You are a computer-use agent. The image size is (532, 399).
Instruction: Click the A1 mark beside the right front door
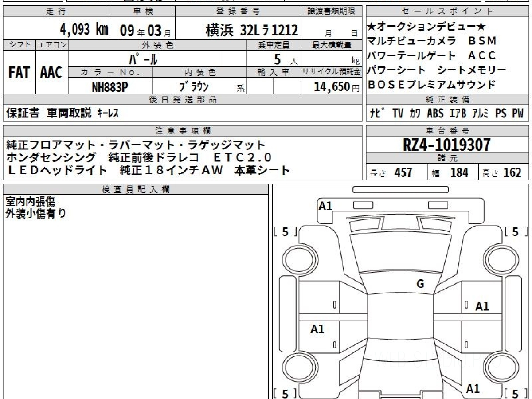482,306
